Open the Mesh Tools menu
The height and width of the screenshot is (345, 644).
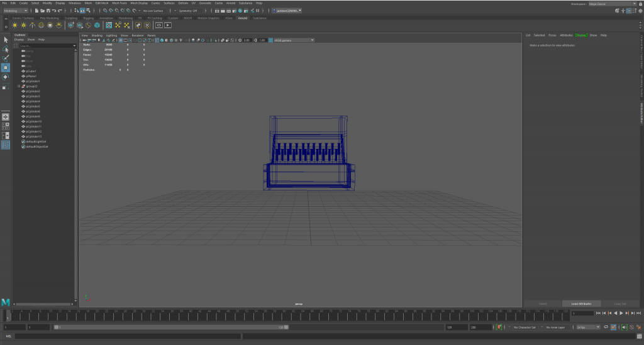119,3
